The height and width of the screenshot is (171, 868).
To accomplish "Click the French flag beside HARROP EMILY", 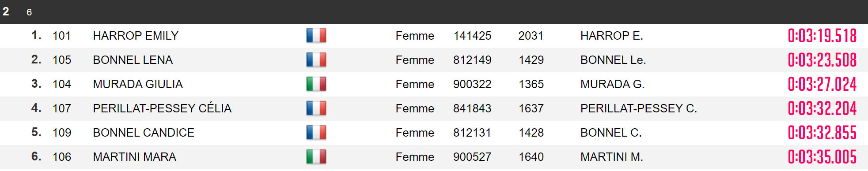I will tap(316, 36).
